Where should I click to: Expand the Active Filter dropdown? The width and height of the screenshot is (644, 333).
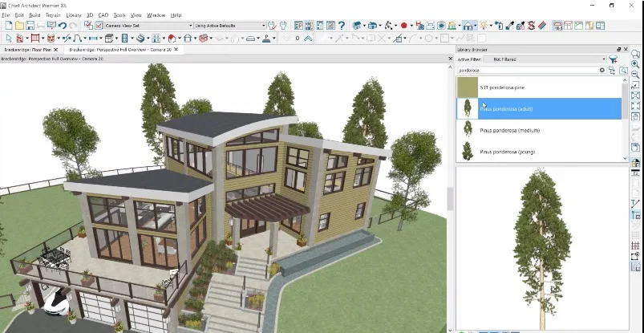[601, 59]
